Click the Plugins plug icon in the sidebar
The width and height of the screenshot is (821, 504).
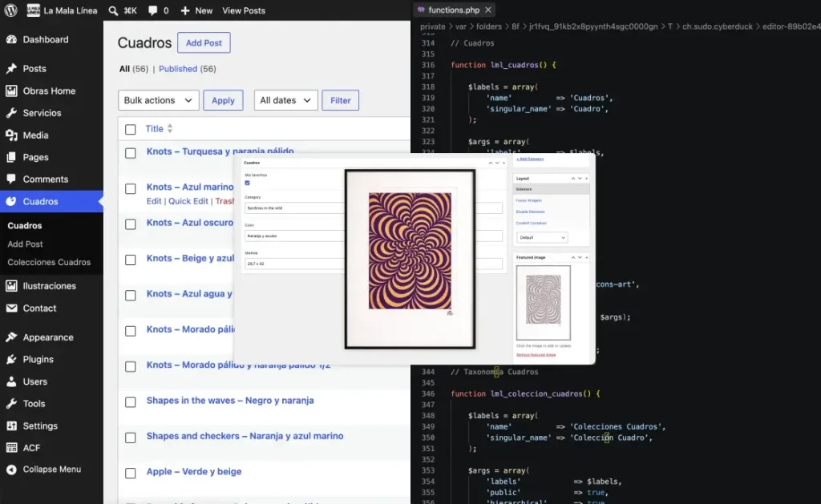(x=11, y=360)
